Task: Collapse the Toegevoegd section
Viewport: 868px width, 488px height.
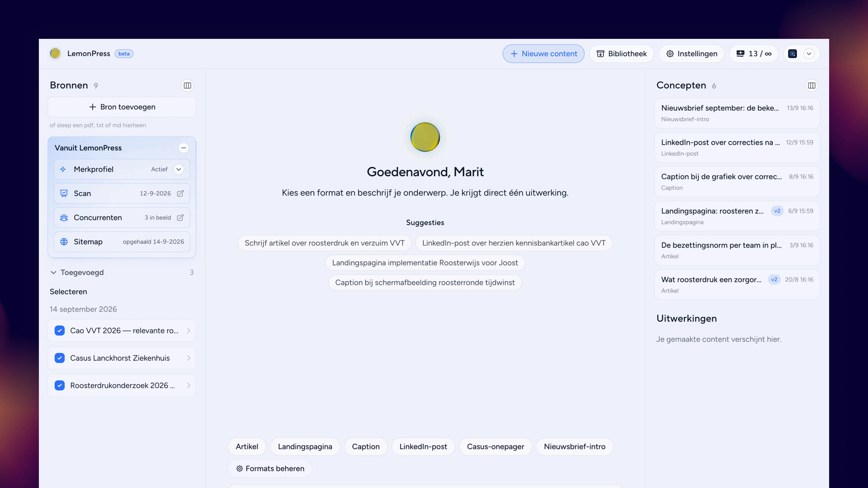Action: 53,272
